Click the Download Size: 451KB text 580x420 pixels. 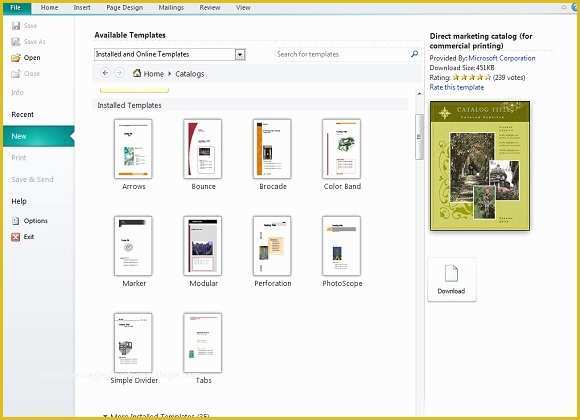tap(462, 68)
